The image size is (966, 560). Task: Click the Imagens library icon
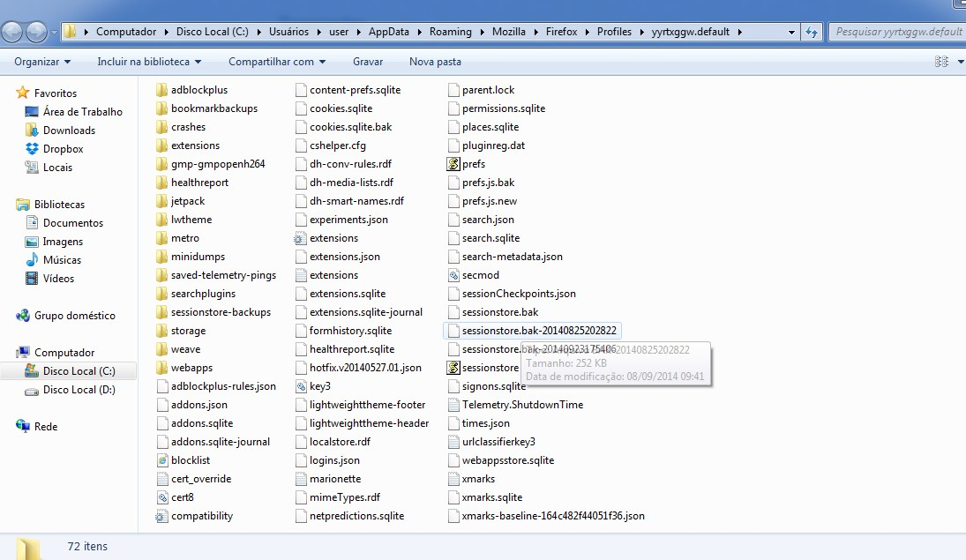32,242
